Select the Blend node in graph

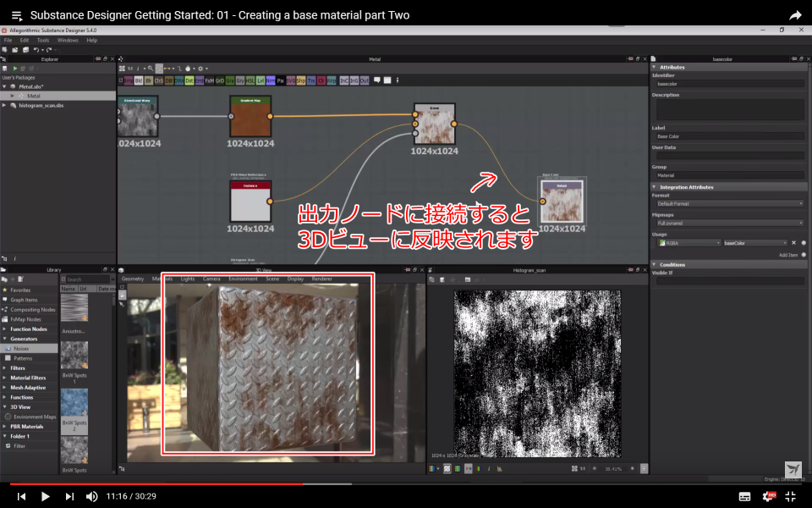coord(435,124)
